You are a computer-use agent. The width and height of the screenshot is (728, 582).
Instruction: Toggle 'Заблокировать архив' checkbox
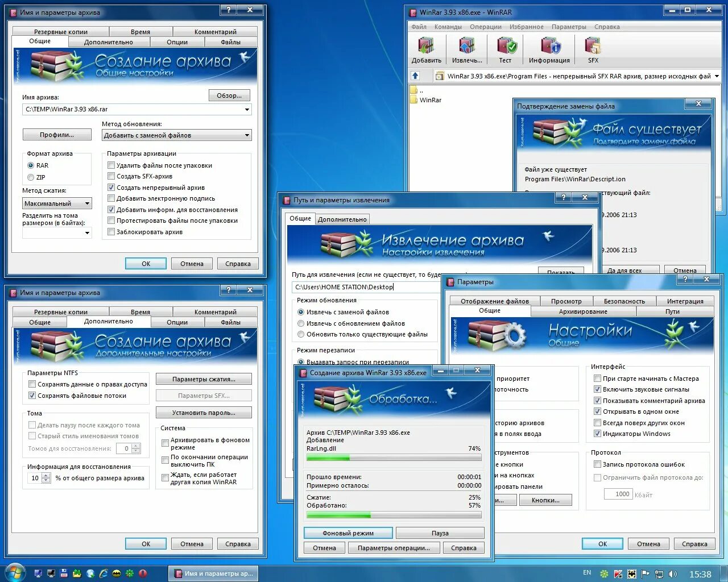pyautogui.click(x=111, y=232)
